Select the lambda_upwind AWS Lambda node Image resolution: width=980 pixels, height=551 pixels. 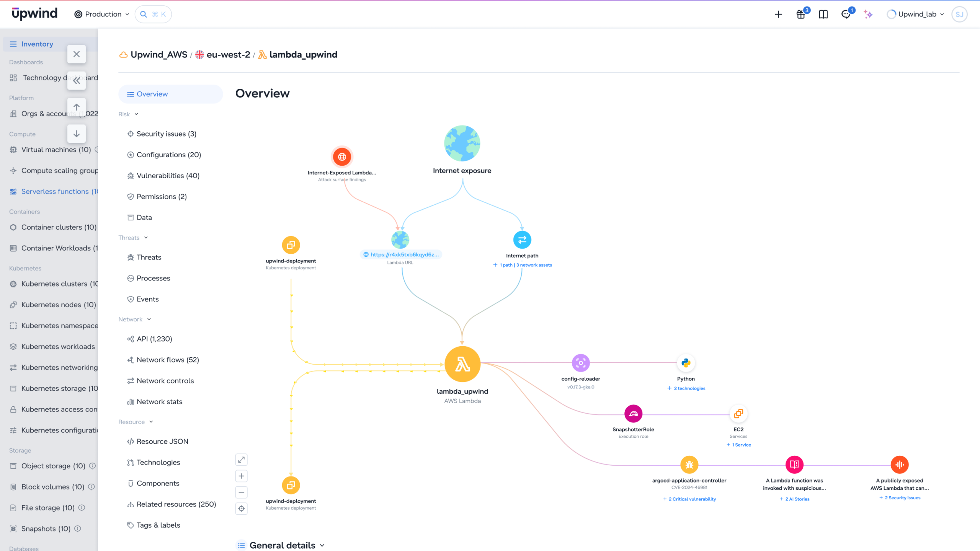click(x=462, y=364)
